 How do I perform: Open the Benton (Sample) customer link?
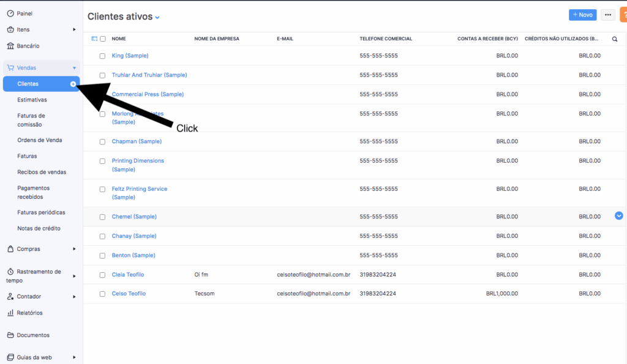click(133, 255)
